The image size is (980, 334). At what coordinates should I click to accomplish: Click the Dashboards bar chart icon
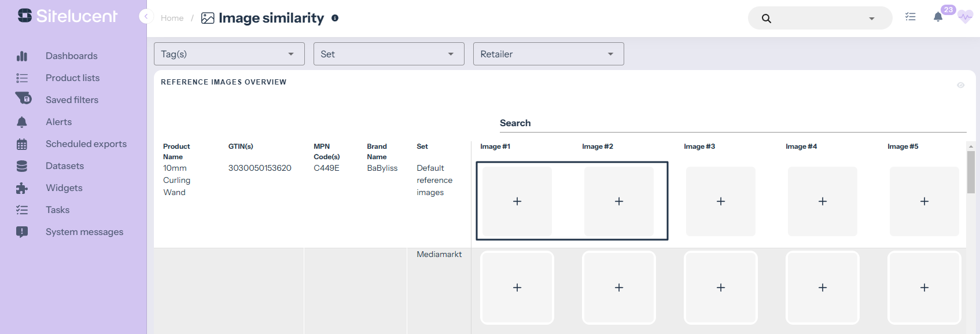tap(22, 56)
